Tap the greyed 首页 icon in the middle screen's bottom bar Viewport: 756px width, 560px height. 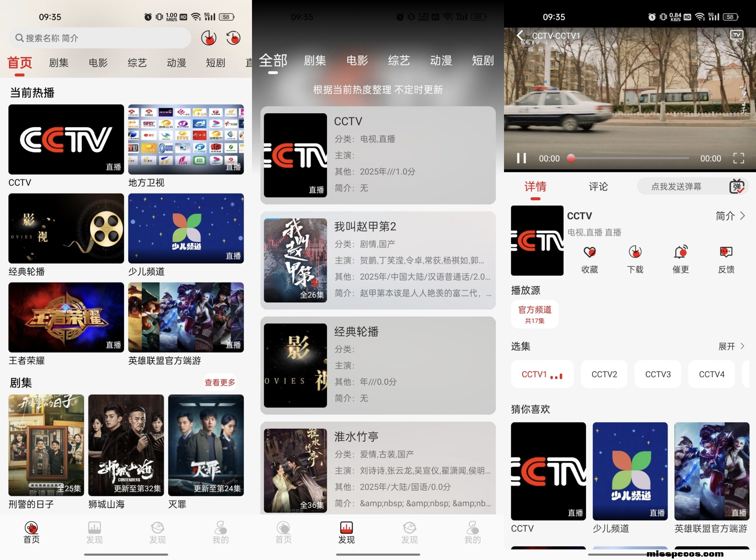tap(283, 527)
